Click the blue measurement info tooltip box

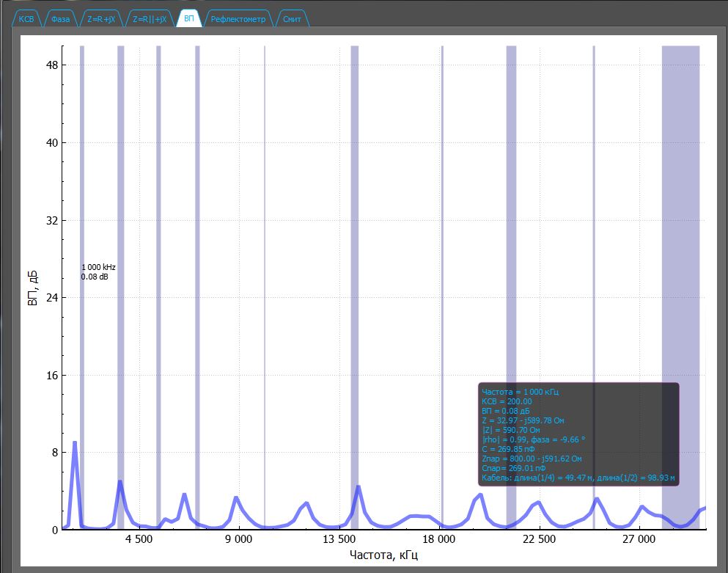click(x=578, y=434)
